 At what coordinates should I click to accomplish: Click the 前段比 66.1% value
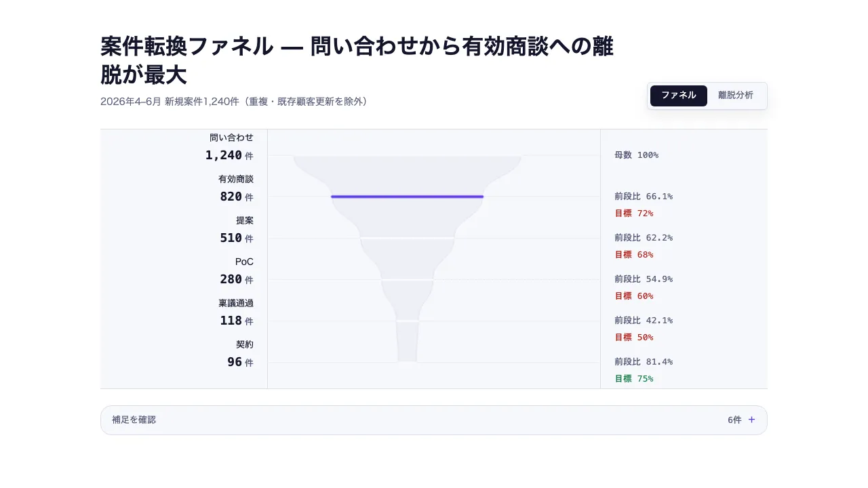point(644,197)
